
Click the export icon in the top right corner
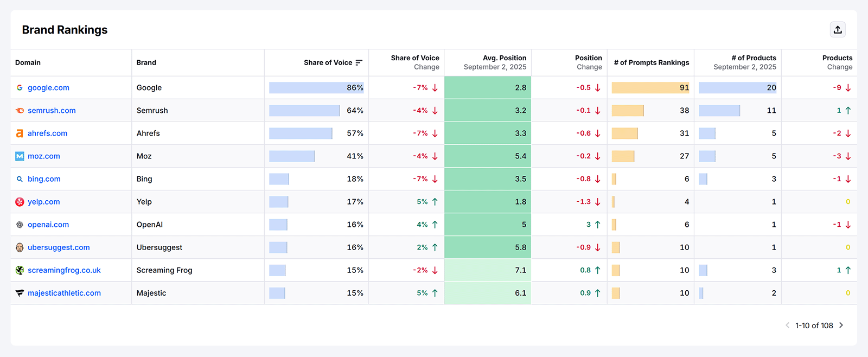point(837,29)
